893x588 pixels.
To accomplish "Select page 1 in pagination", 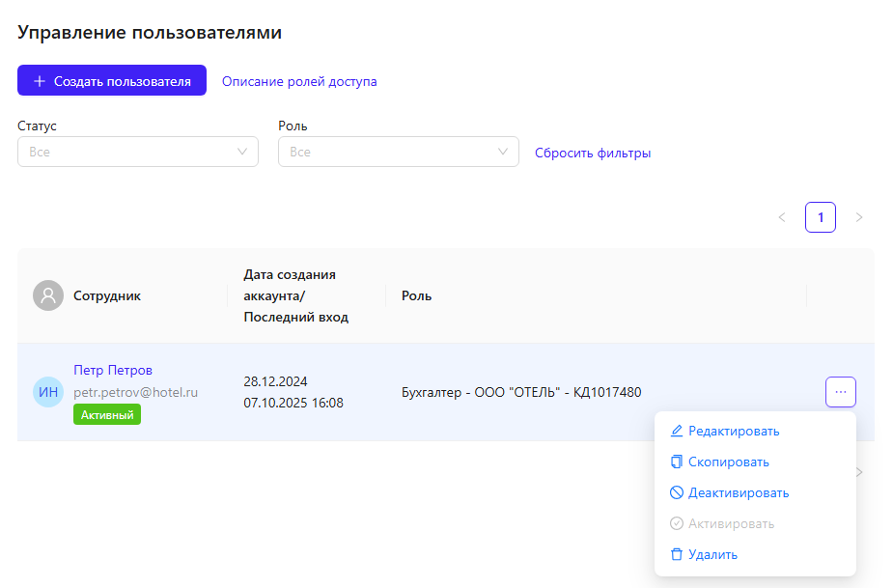I will [821, 217].
